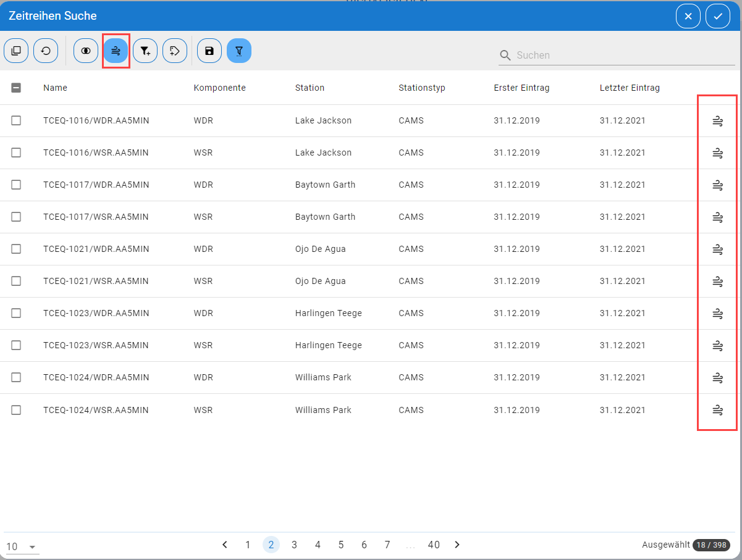The image size is (742, 560).
Task: Click the Suchen search input field
Action: coord(624,55)
